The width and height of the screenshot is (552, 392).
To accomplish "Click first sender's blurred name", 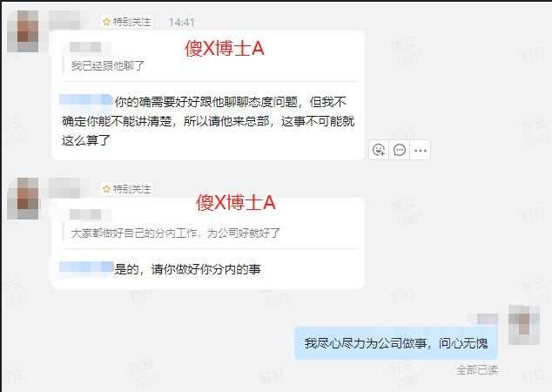I will point(64,20).
